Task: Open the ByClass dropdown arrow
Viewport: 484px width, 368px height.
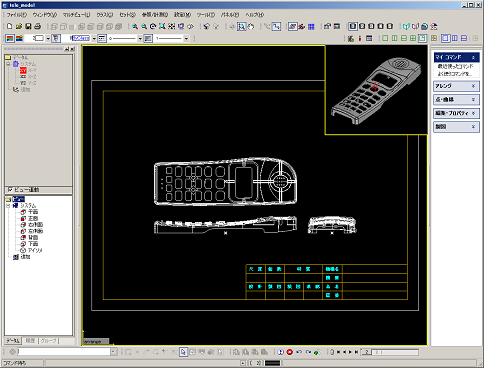Action: [94, 39]
